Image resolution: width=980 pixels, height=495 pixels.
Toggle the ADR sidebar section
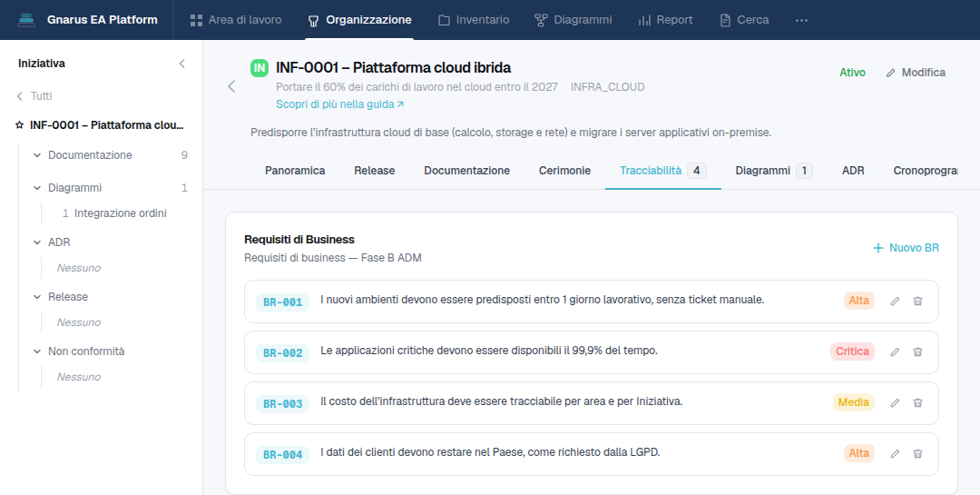[37, 243]
